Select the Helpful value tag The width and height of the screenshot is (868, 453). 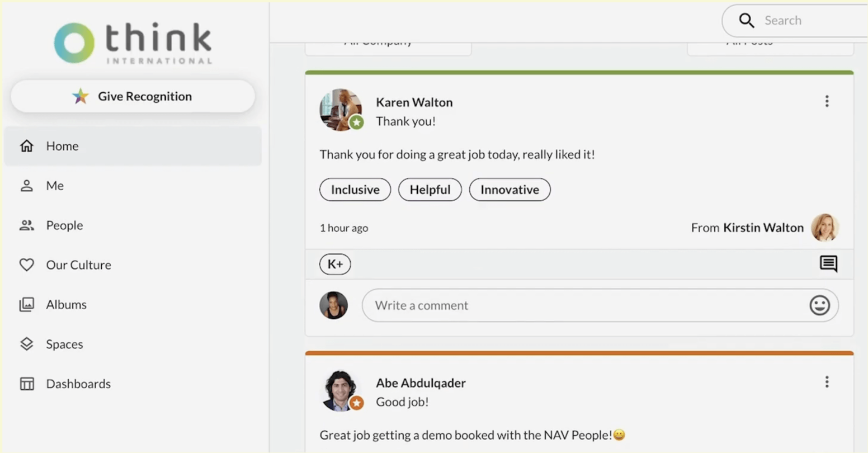pyautogui.click(x=430, y=190)
